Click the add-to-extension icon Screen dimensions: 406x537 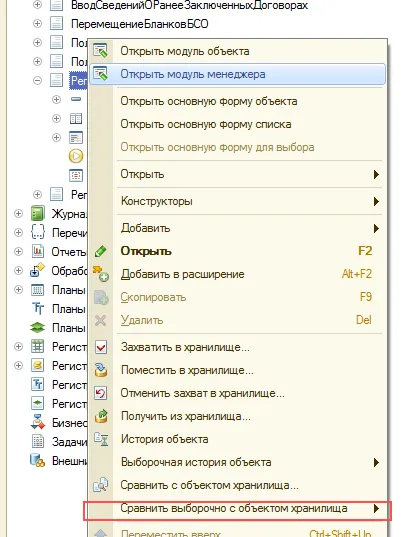100,274
